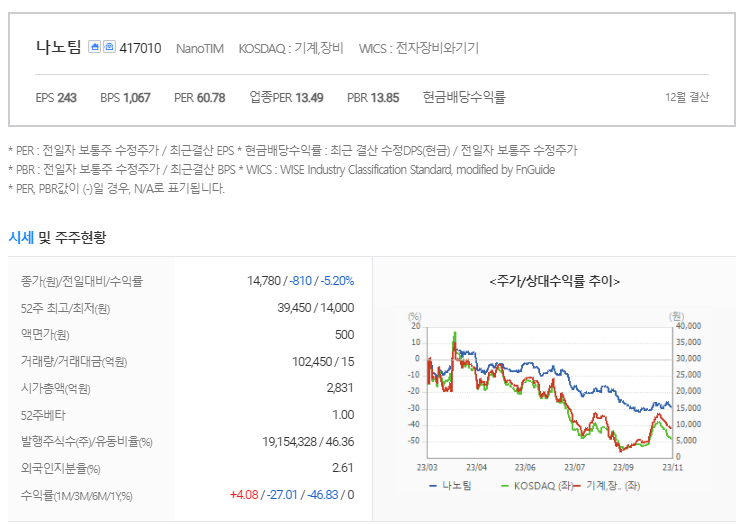
Task: Click the 52주베타 value 1.00
Action: click(343, 415)
